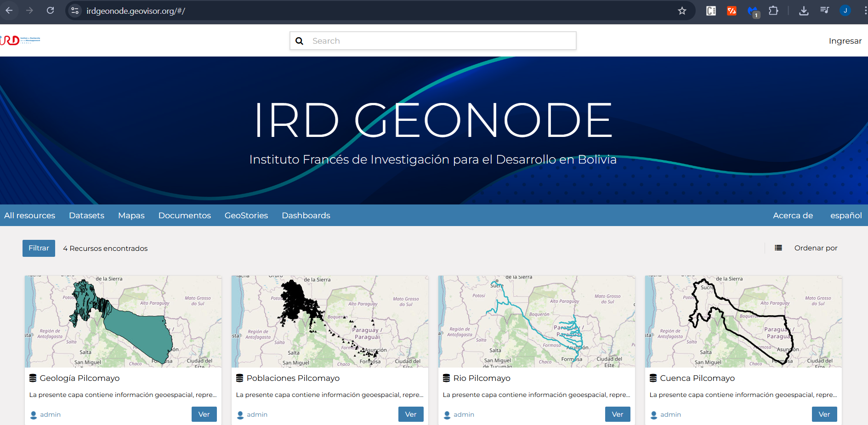868x425 pixels.
Task: Open the GeoStories section
Action: [246, 215]
